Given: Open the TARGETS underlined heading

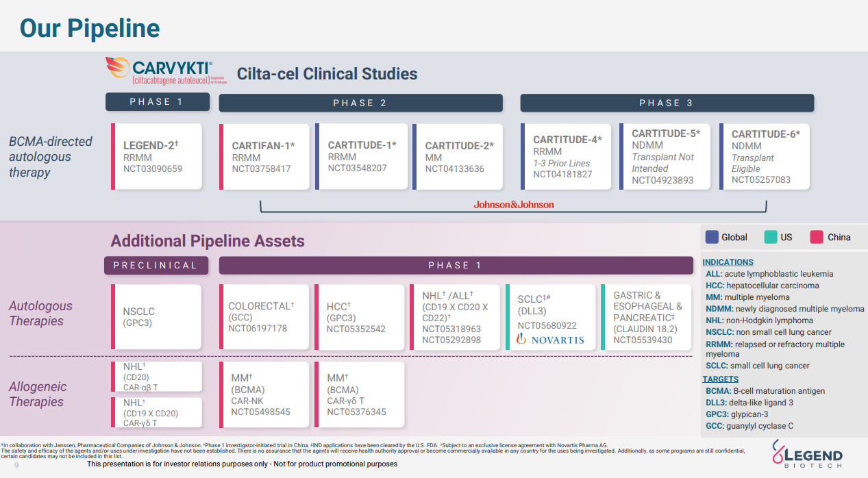Looking at the screenshot, I should click(x=720, y=379).
